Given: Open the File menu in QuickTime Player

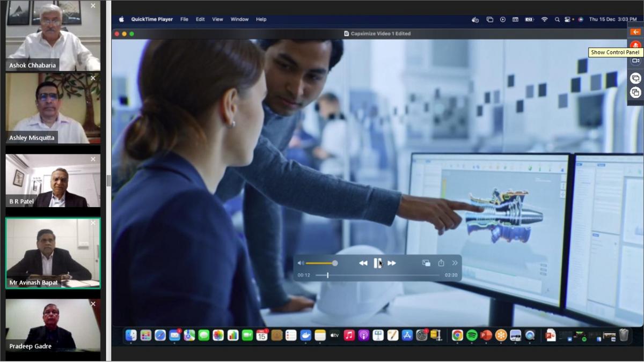Looking at the screenshot, I should (x=184, y=19).
